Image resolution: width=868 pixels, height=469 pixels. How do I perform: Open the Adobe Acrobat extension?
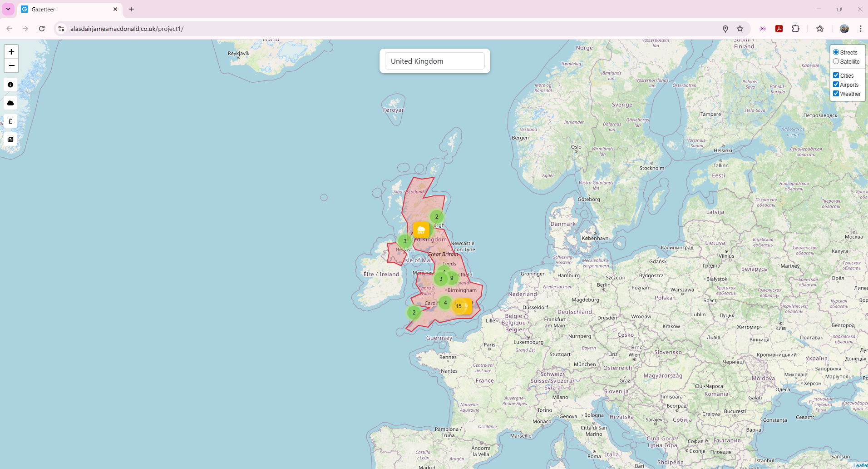point(779,29)
